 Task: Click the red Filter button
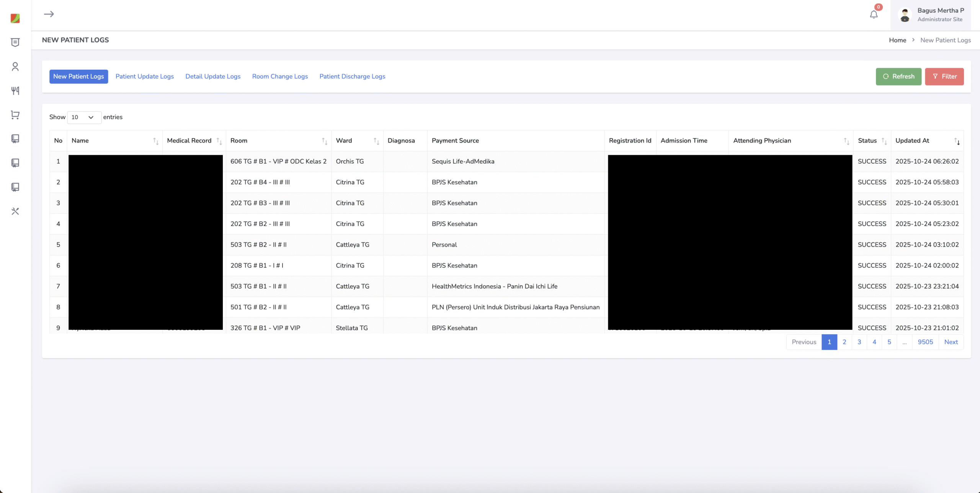pyautogui.click(x=944, y=76)
